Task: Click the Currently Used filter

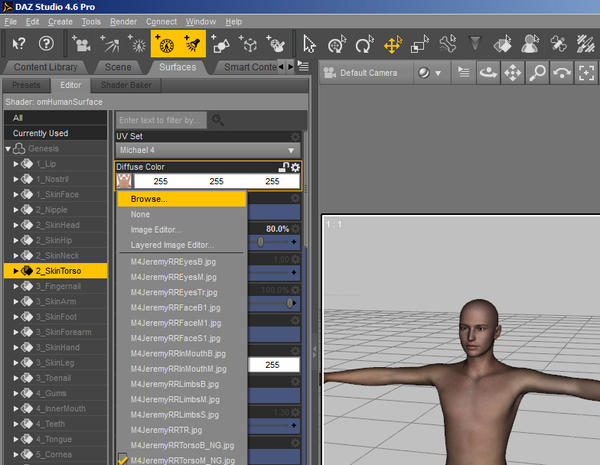Action: pyautogui.click(x=41, y=133)
